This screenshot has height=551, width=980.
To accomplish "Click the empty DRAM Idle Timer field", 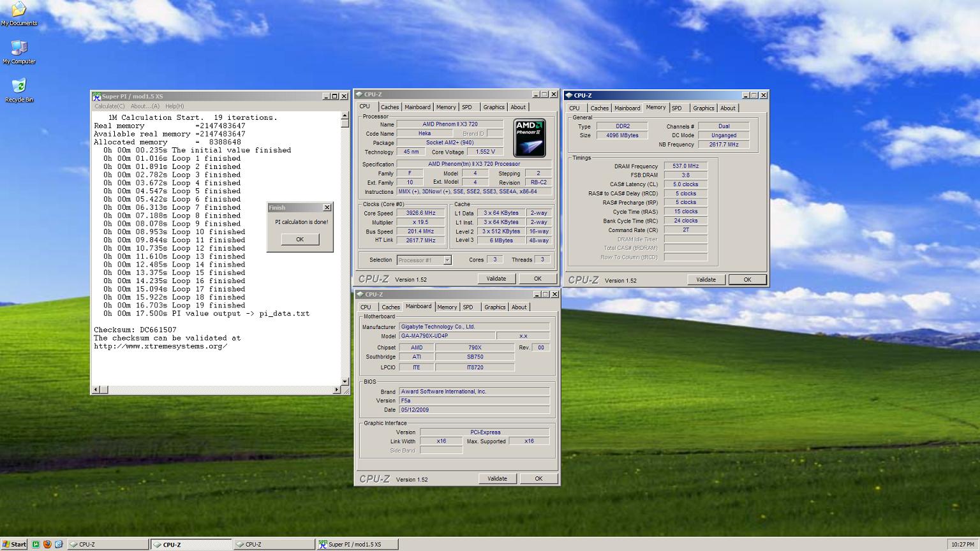I will coord(685,239).
